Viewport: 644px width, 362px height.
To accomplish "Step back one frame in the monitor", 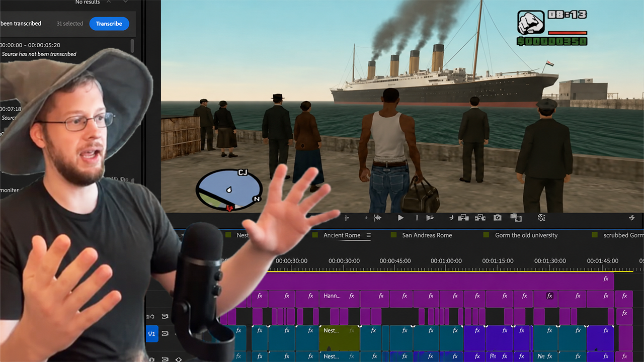I will (x=377, y=218).
